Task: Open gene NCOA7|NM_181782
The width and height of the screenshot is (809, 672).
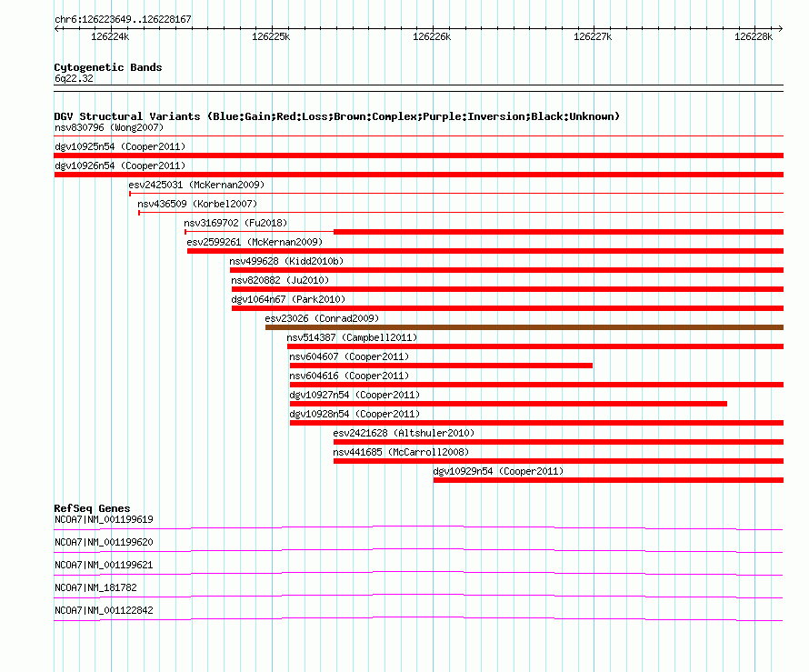Action: click(x=95, y=587)
